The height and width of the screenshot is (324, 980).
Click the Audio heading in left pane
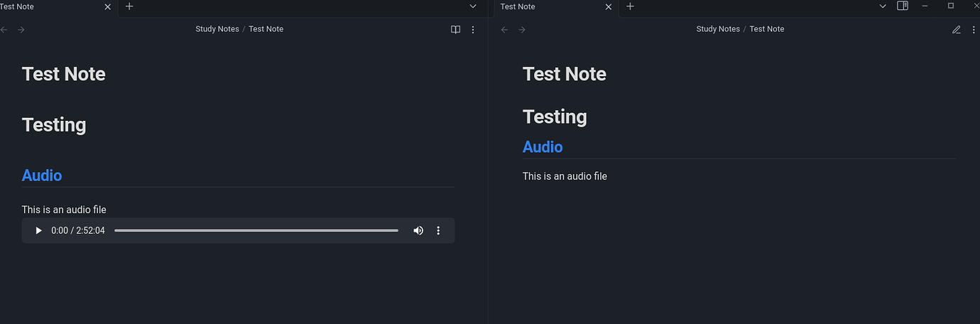[42, 175]
